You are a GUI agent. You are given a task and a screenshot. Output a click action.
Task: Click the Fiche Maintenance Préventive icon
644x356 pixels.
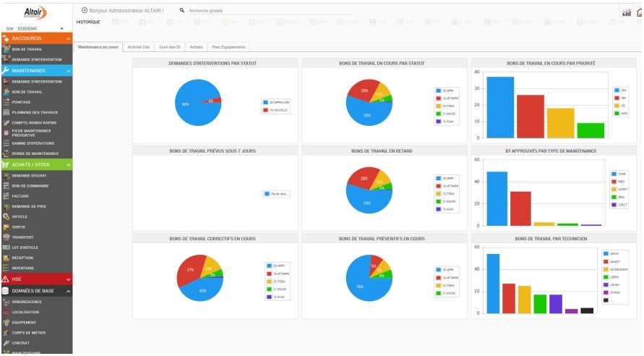[6, 133]
